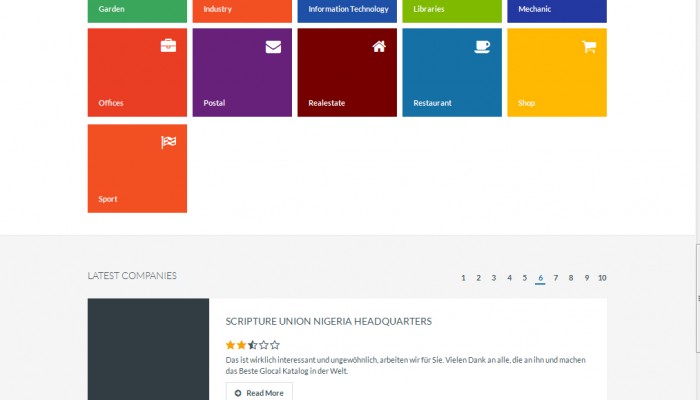Image resolution: width=700 pixels, height=400 pixels.
Task: Click the dark company thumbnail image
Action: click(x=148, y=349)
